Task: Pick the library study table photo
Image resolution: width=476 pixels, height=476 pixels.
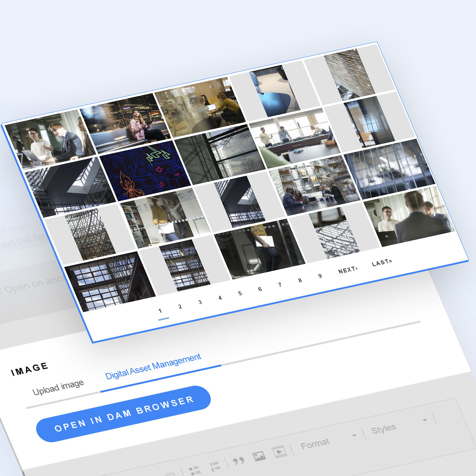Action: tap(200, 107)
